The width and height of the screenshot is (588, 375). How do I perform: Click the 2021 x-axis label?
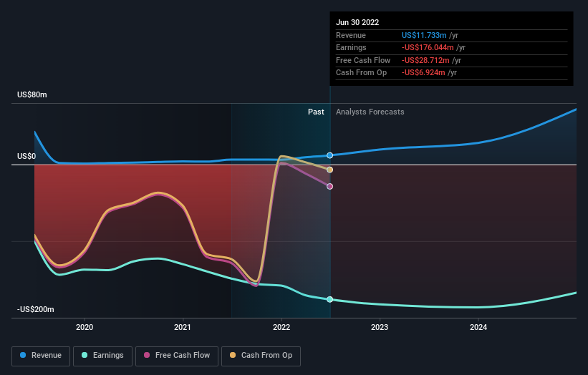[x=183, y=327]
